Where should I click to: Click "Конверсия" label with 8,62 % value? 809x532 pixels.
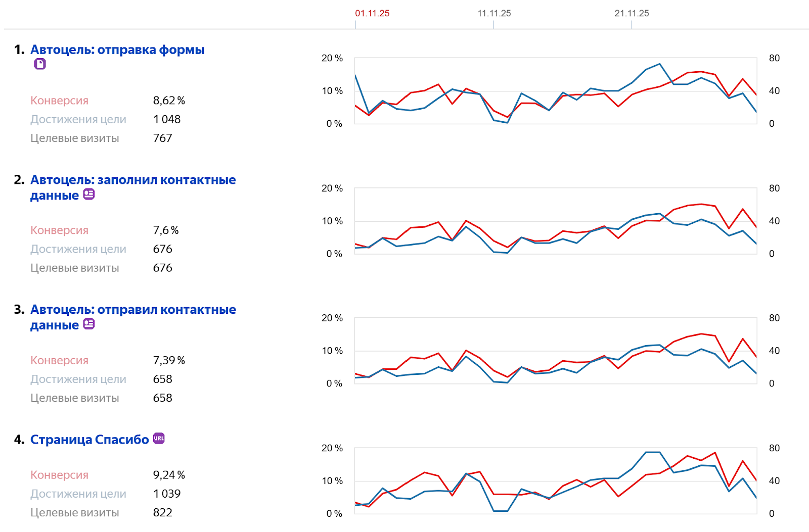59,101
